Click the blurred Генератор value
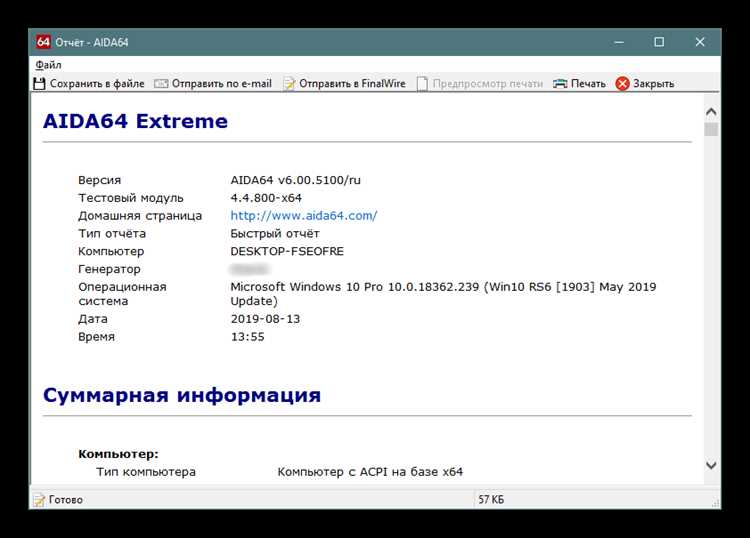 click(x=249, y=269)
